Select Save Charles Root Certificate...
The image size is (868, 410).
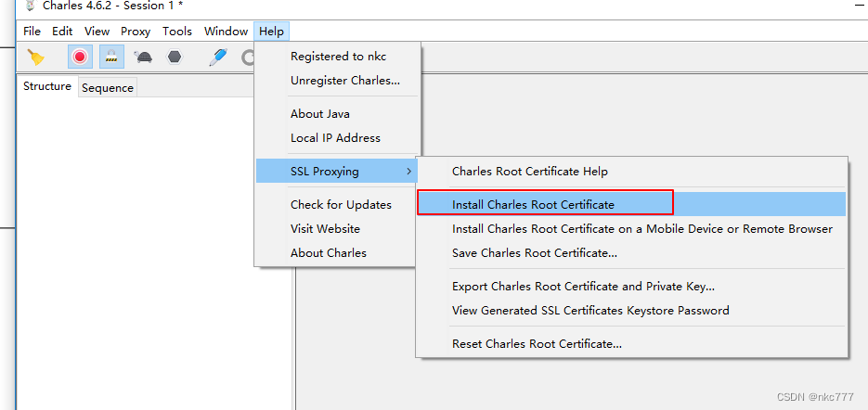tap(631, 253)
